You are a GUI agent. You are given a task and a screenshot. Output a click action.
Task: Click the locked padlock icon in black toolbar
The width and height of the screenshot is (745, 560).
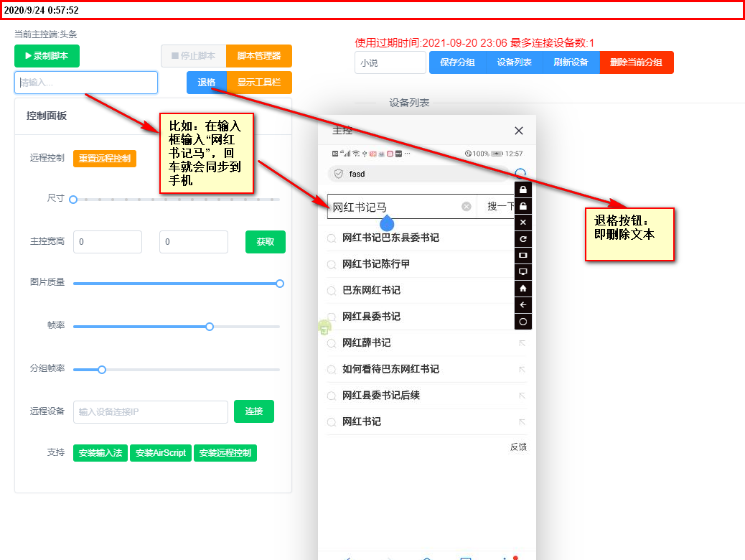(523, 190)
